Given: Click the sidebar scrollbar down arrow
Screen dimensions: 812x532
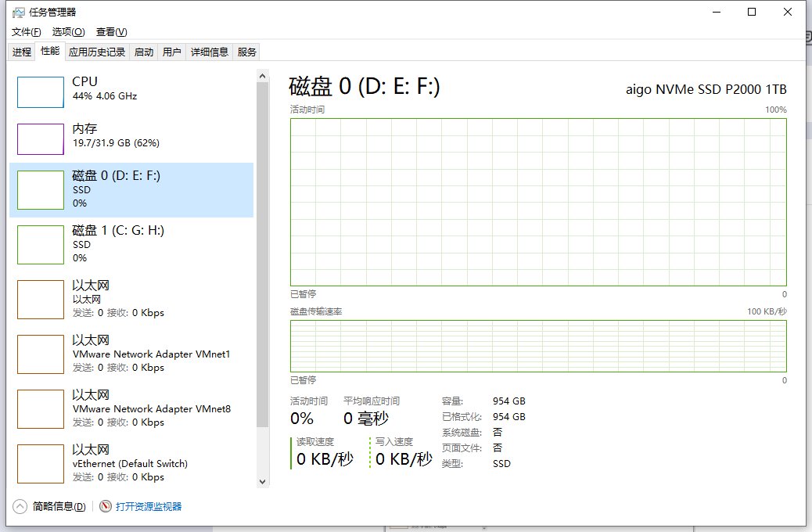Looking at the screenshot, I should point(262,482).
